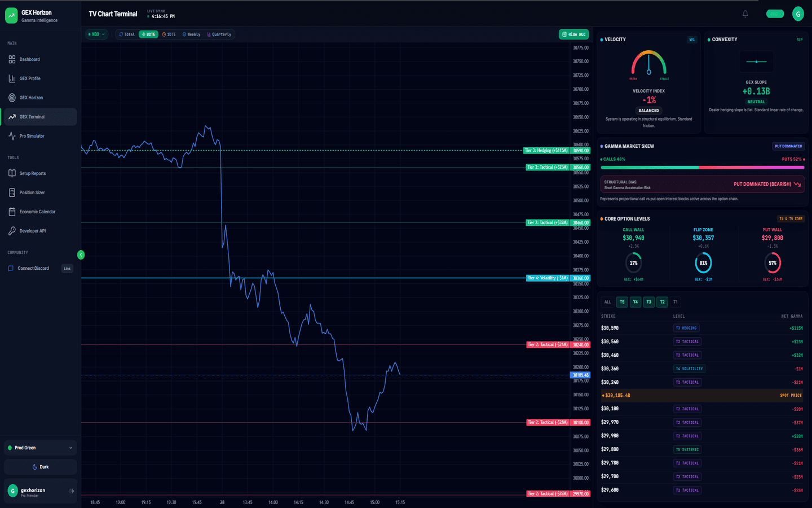Click the gexhorizon sidebar avatar
The image size is (812, 508).
pyautogui.click(x=13, y=491)
